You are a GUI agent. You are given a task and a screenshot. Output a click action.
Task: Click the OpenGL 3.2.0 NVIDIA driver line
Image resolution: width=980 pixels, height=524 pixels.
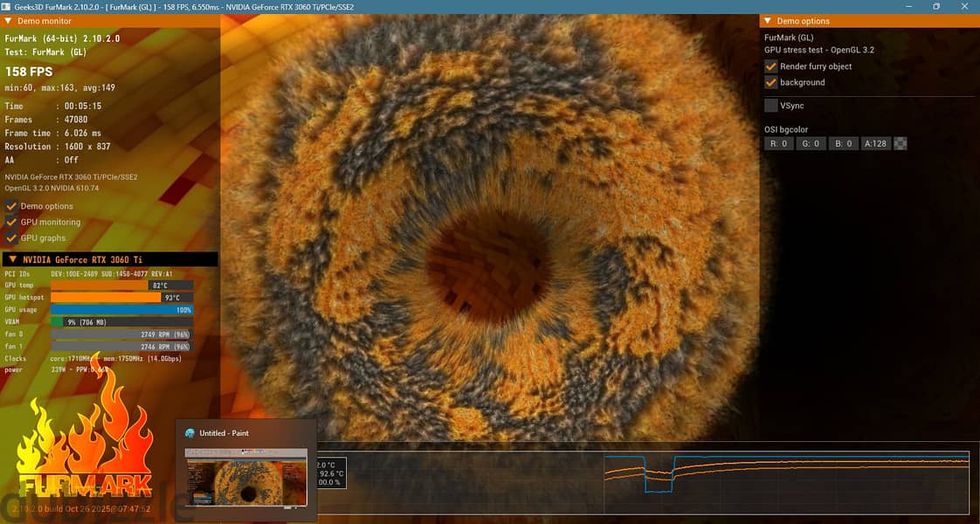coord(52,188)
